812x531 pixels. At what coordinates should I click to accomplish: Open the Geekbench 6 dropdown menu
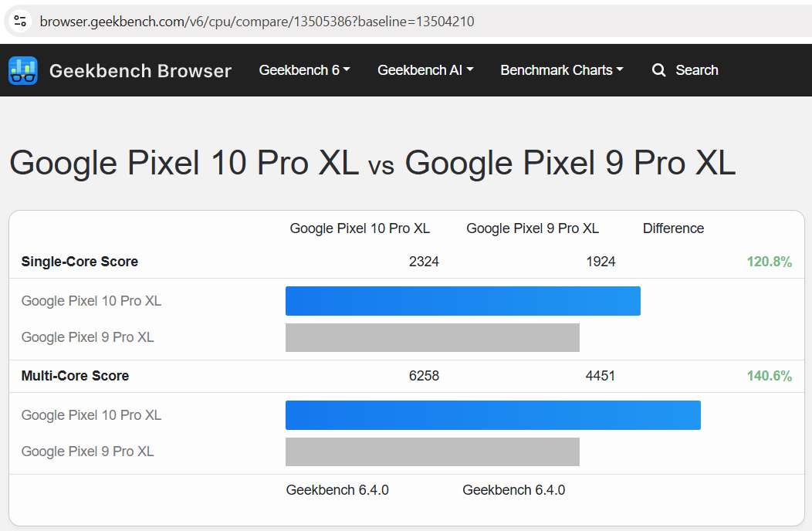coord(304,70)
